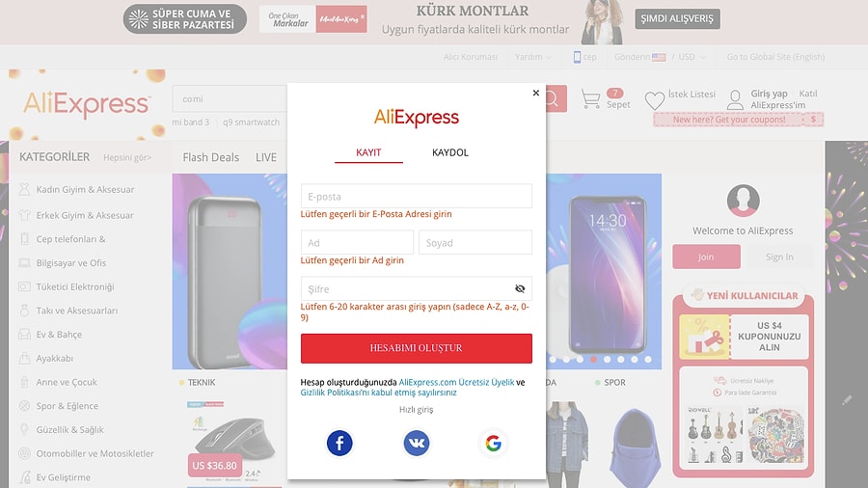Sign in with the Facebook icon
The image size is (868, 488).
339,444
